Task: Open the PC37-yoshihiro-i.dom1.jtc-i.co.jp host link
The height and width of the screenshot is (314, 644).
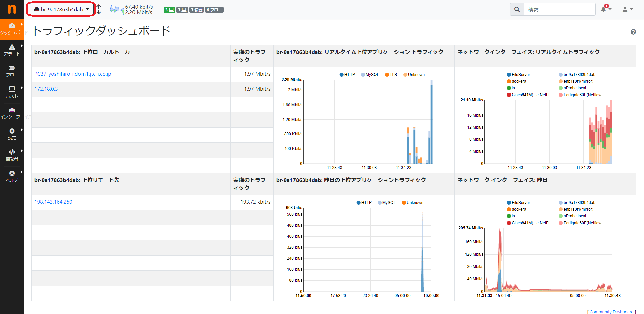Action: [x=73, y=74]
